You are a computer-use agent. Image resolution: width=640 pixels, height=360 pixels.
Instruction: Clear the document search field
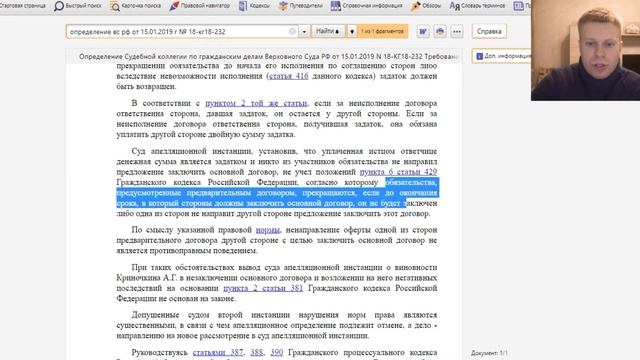[292, 31]
